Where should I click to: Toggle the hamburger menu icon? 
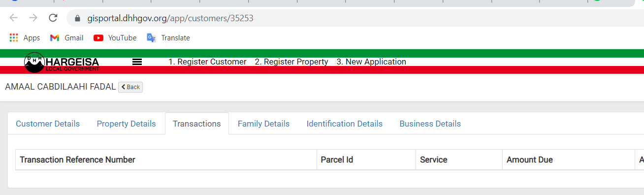pos(137,62)
